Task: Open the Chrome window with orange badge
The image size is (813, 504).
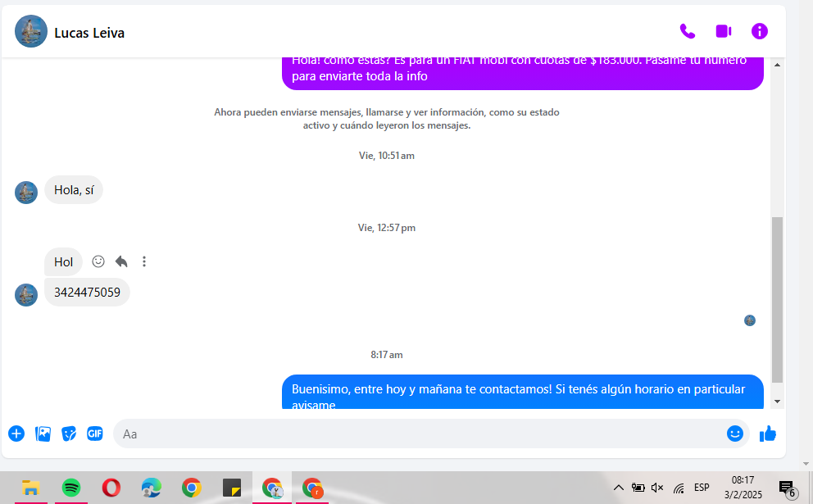Action: [312, 488]
